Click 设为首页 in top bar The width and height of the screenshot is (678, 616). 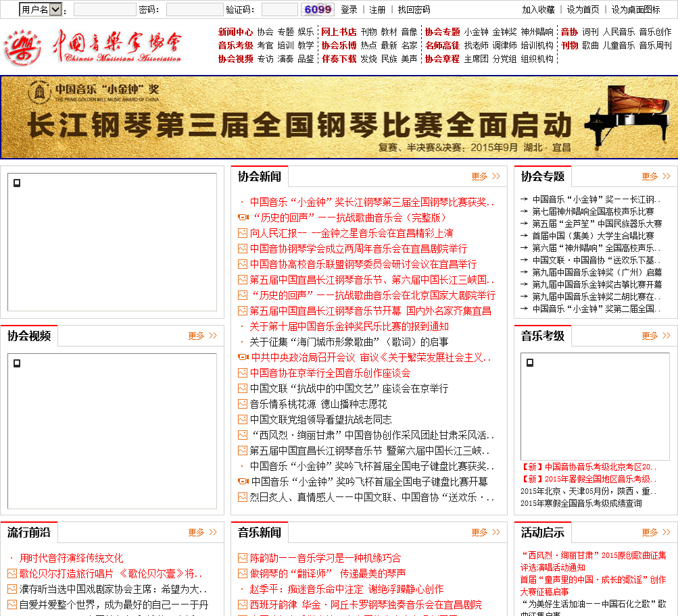coord(583,9)
